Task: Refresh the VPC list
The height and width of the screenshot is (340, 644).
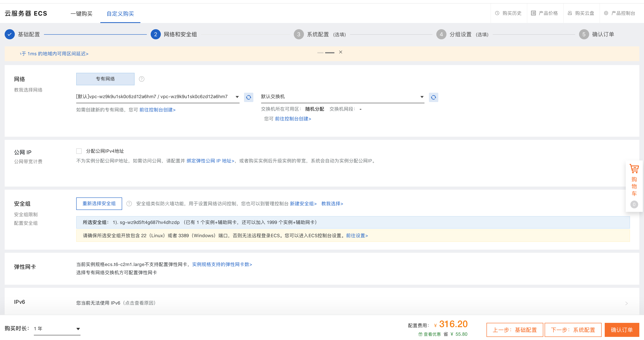Action: [x=248, y=97]
